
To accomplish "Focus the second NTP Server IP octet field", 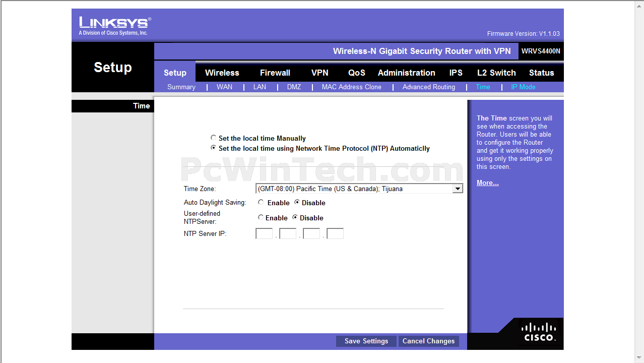I will click(x=288, y=233).
